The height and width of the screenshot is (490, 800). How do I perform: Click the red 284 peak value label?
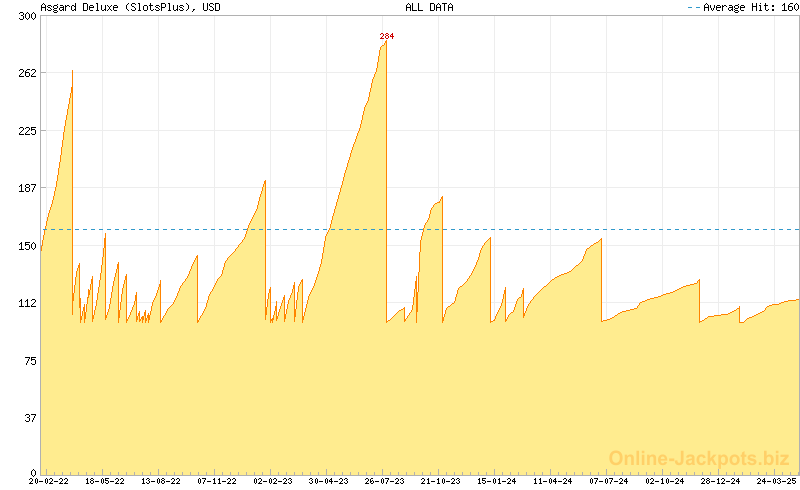pos(387,36)
